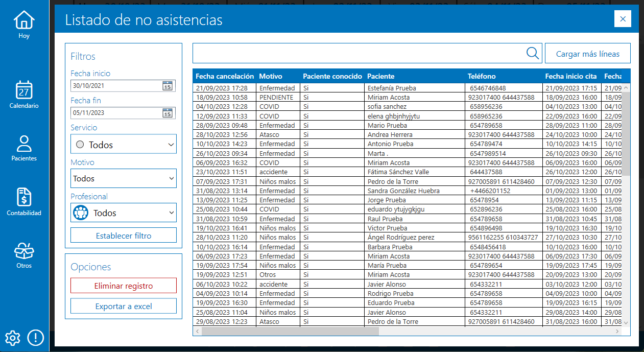The image size is (644, 352).
Task: Open the settings gear icon
Action: click(12, 338)
